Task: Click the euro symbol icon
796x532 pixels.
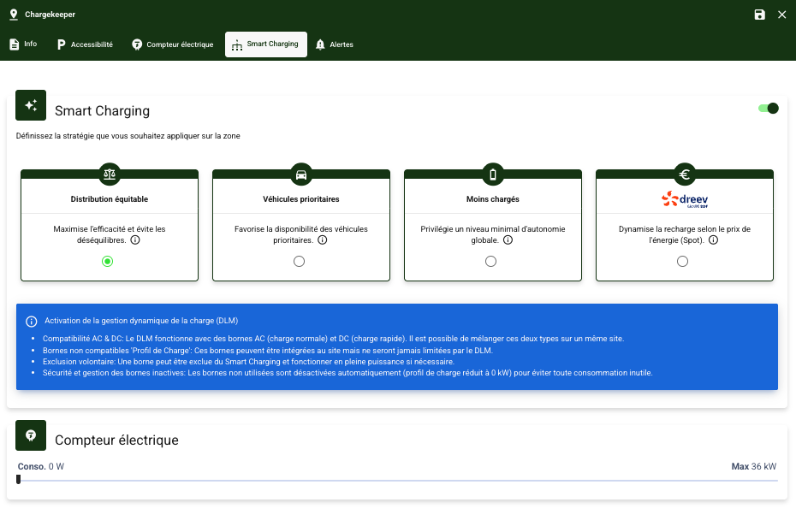Action: (684, 174)
